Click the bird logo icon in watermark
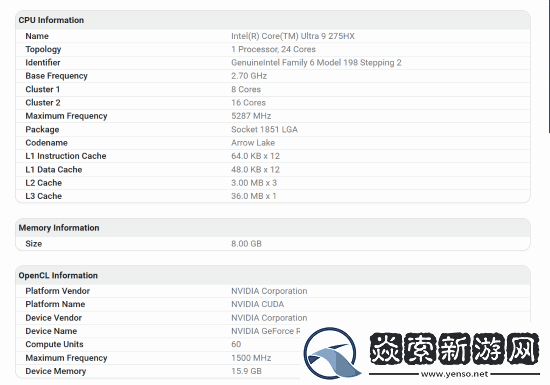Screen dimensions: 550x385 [332, 353]
